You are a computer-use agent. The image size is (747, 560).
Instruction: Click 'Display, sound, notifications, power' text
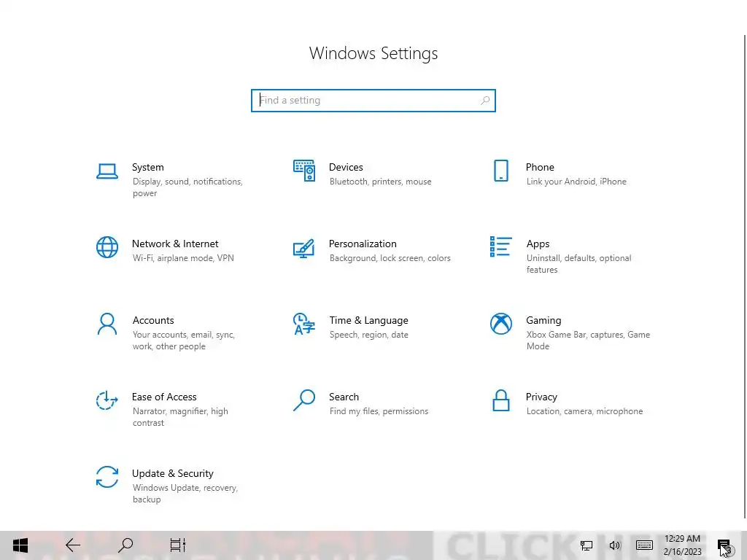187,187
